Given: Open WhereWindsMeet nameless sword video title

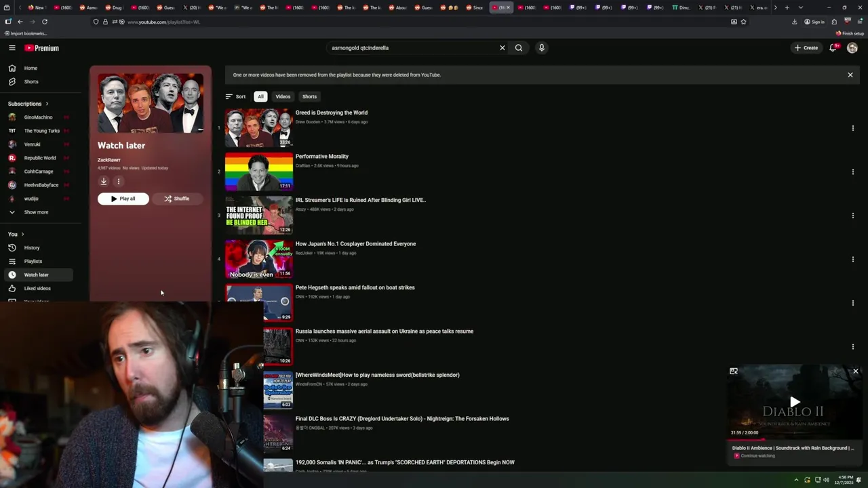Looking at the screenshot, I should (x=377, y=375).
